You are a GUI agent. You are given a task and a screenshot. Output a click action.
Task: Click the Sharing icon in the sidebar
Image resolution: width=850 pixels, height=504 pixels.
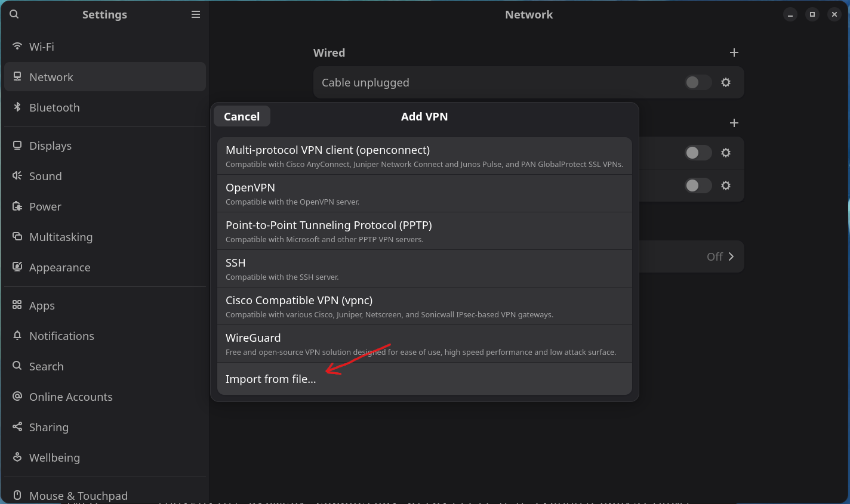tap(17, 427)
